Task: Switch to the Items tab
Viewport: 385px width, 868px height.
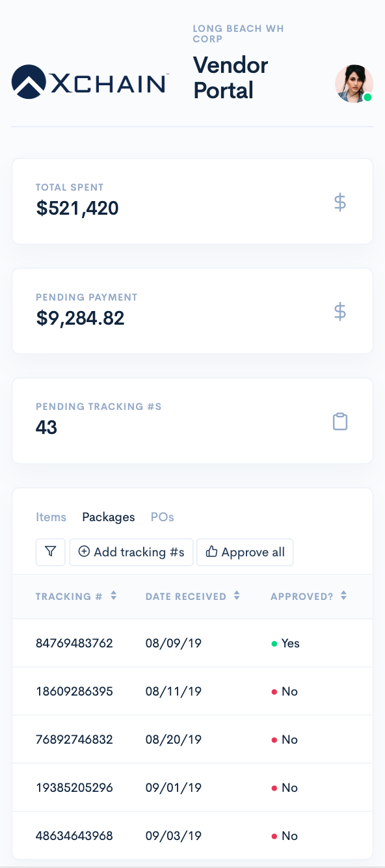Action: tap(51, 517)
